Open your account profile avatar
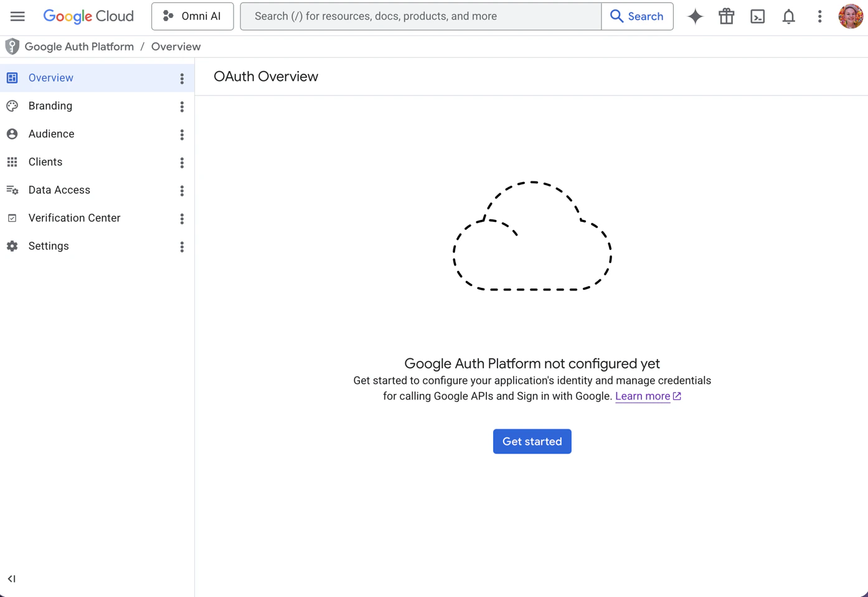Image resolution: width=868 pixels, height=597 pixels. 851,16
